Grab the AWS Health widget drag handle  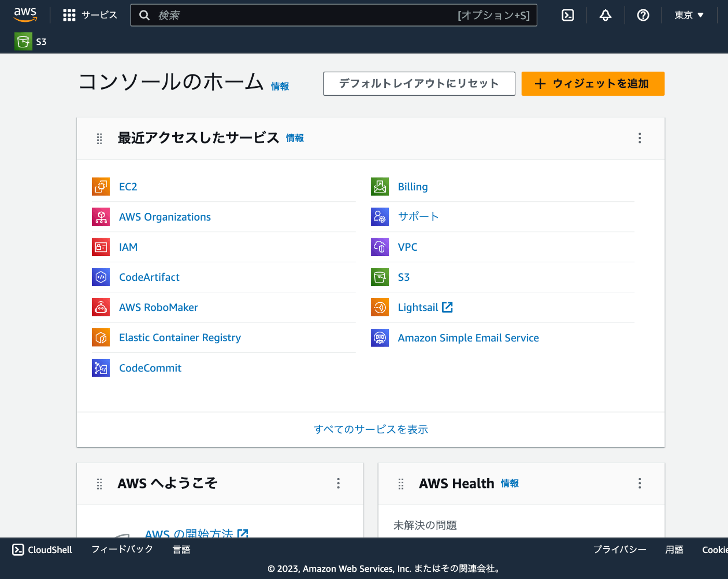point(401,484)
